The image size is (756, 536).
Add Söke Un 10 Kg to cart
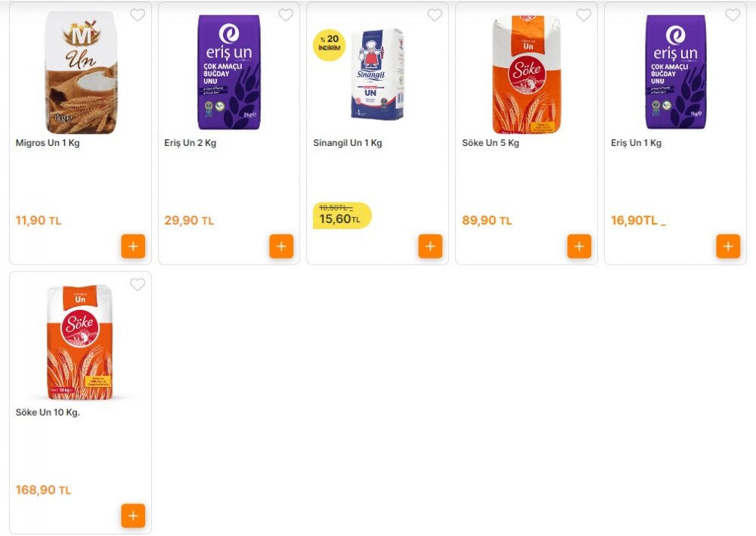[133, 516]
